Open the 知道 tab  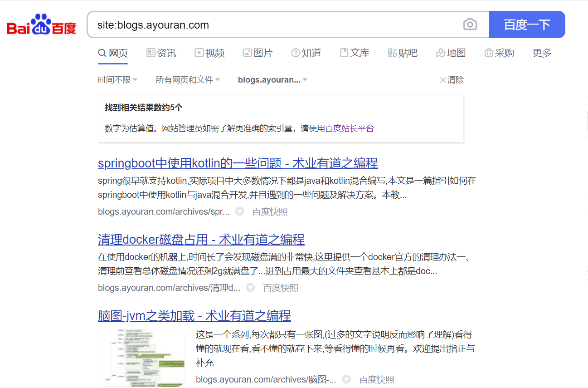306,53
